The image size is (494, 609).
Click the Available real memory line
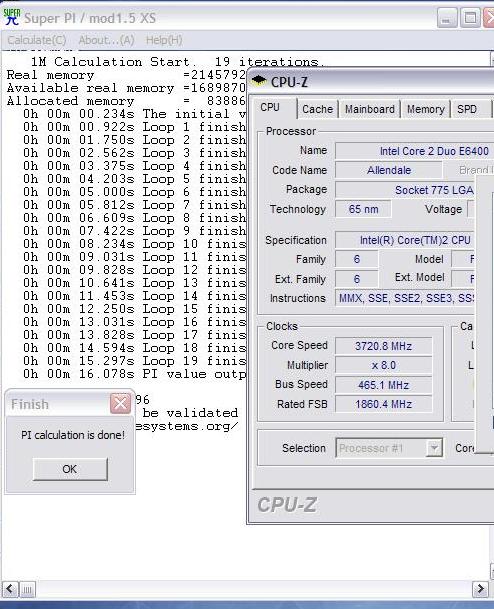126,88
